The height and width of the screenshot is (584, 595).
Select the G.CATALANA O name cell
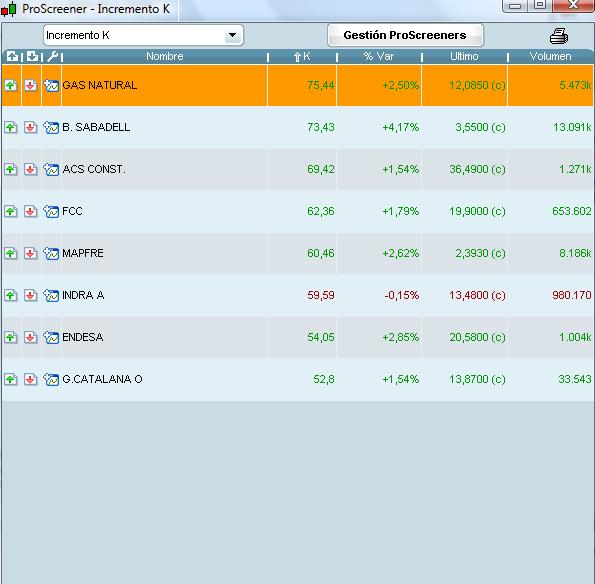(164, 379)
